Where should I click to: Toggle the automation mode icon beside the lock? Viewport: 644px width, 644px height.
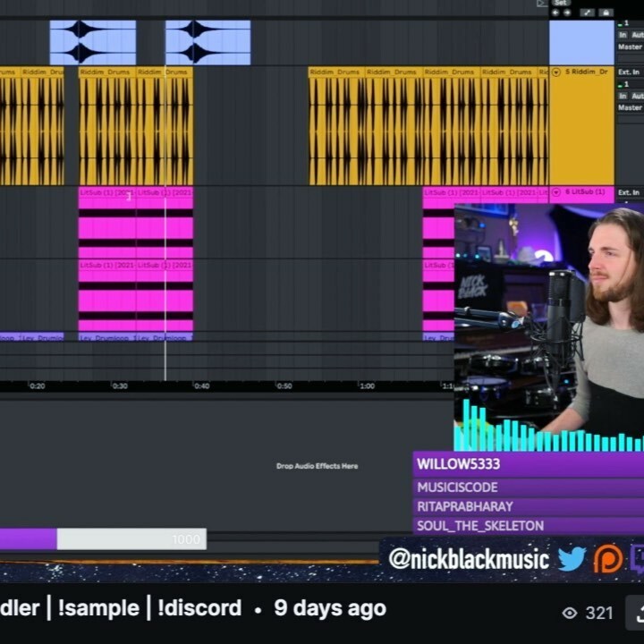587,13
